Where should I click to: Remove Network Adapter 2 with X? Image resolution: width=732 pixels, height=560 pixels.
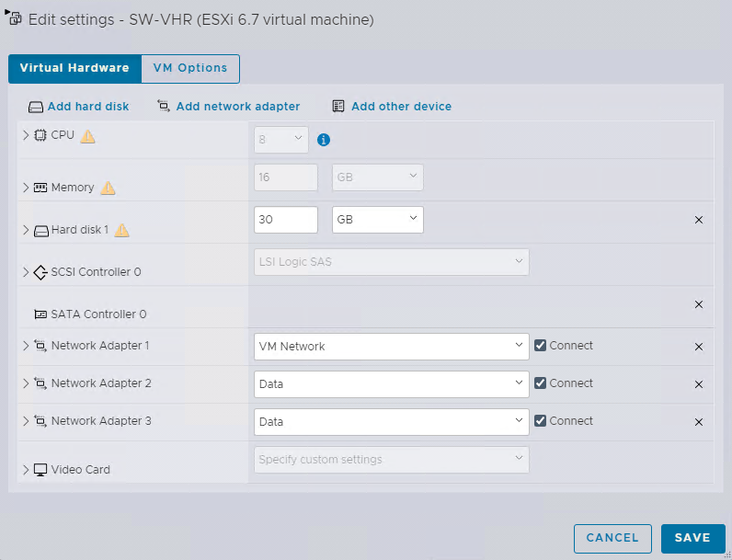click(699, 384)
